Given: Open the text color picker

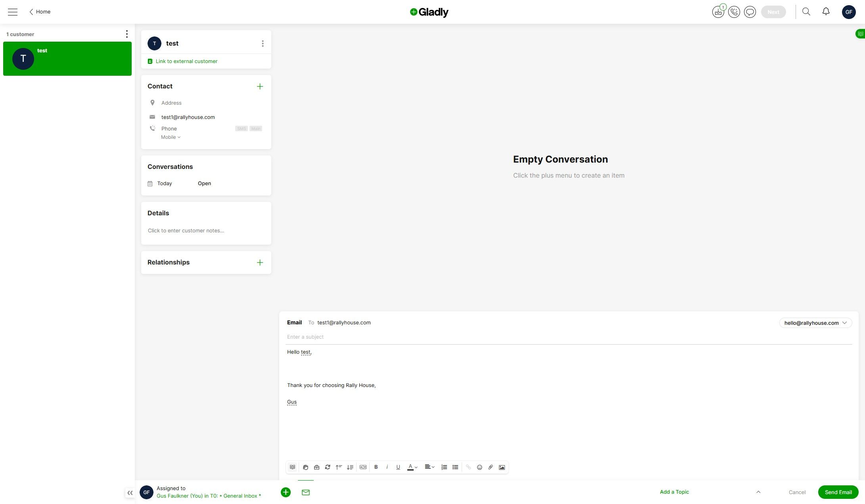Looking at the screenshot, I should 412,467.
